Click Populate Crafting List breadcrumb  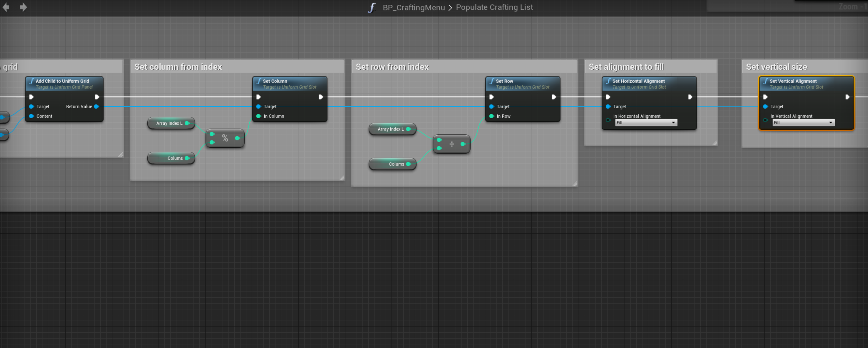[494, 7]
